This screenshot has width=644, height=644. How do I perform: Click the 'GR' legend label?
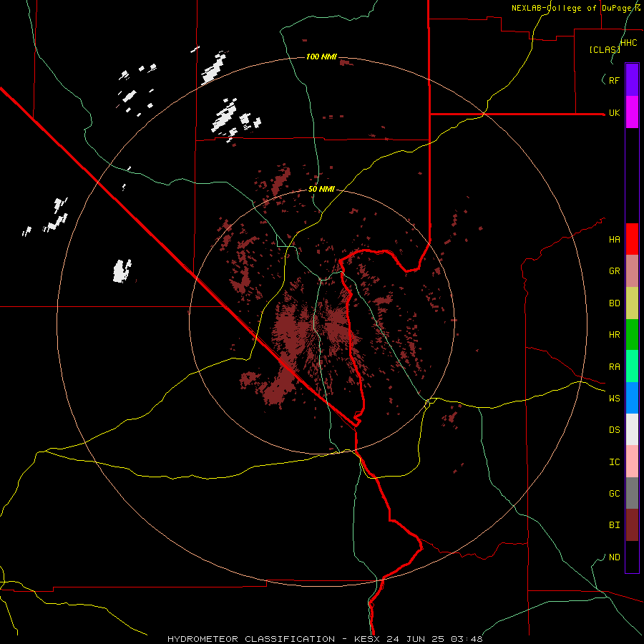pyautogui.click(x=614, y=271)
